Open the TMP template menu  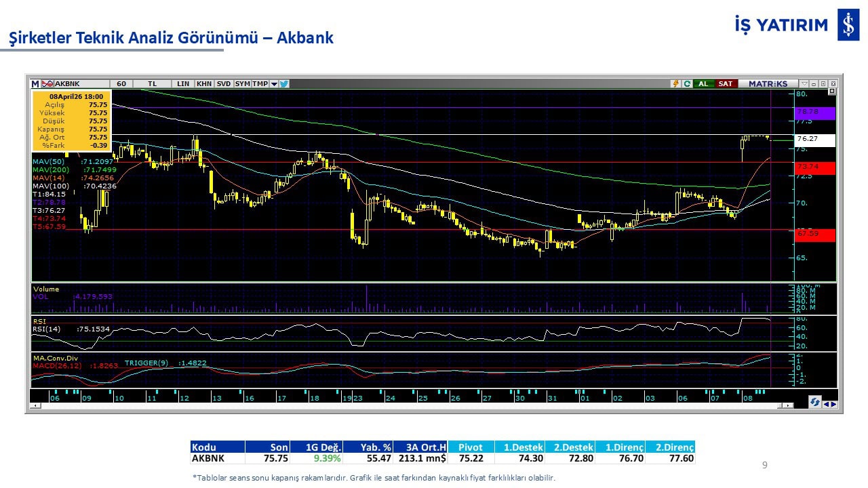(x=260, y=84)
